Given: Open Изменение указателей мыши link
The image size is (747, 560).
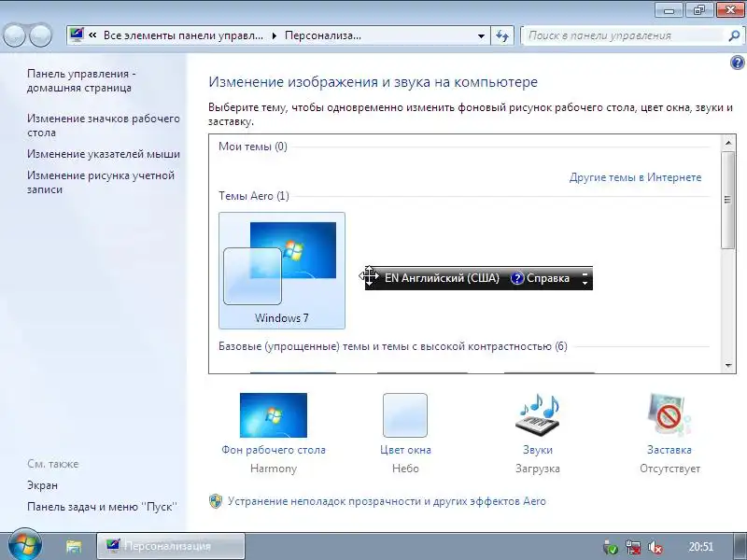Looking at the screenshot, I should tap(104, 154).
